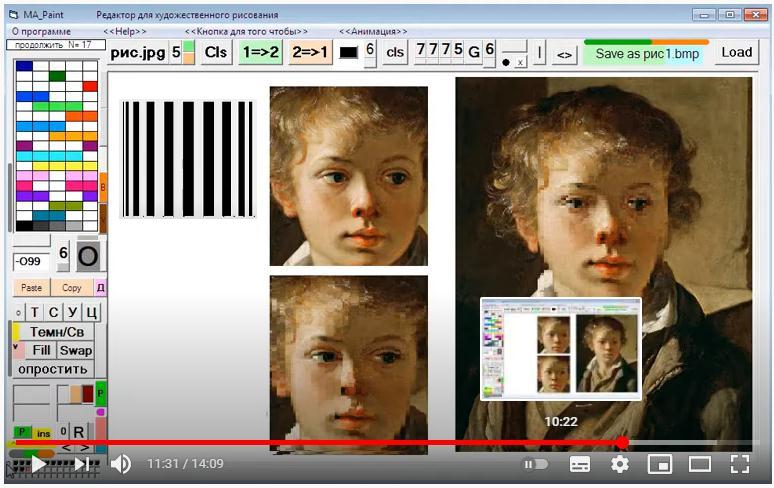Select the Т tool button
Viewport: 774px width, 488px height.
35,312
